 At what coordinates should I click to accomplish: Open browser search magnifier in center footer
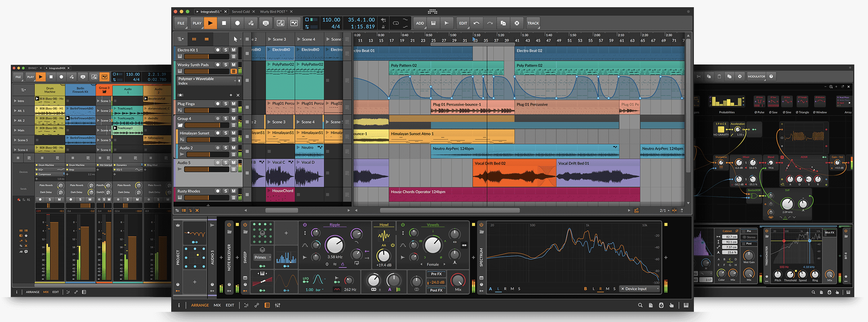coord(640,305)
